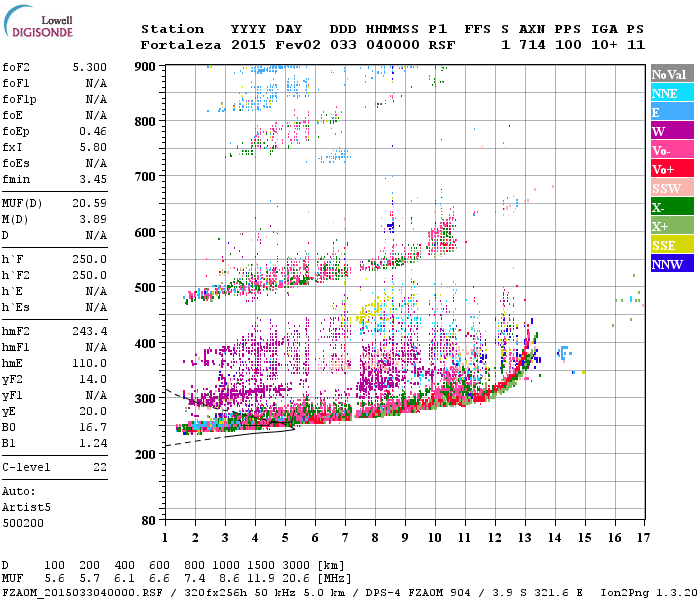
Task: Click the FZA0M_2015033040000.RSF file name
Action: coord(83,593)
